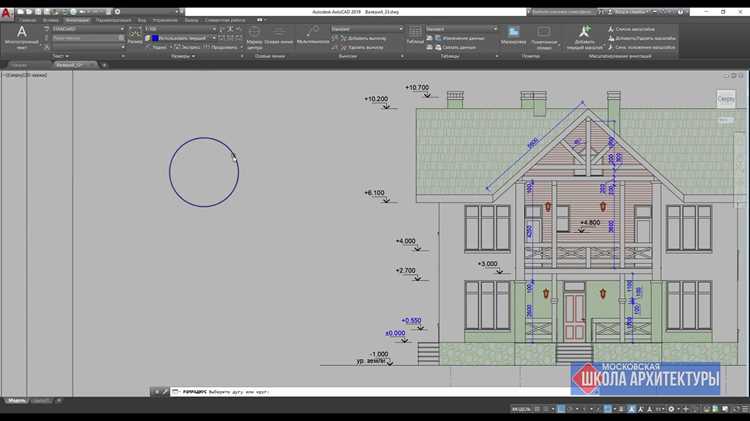Click Связать данные button
The image size is (750, 421).
456,47
